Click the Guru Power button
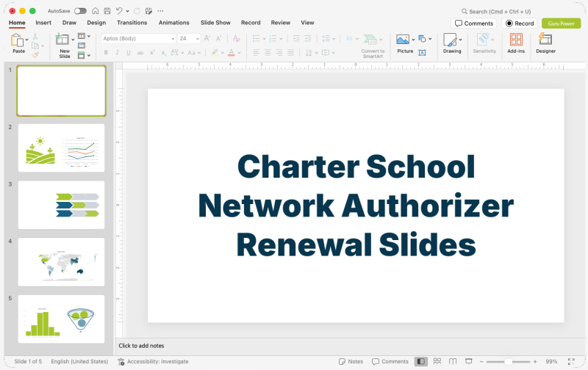Viewport: 588px width, 370px height. coord(561,23)
